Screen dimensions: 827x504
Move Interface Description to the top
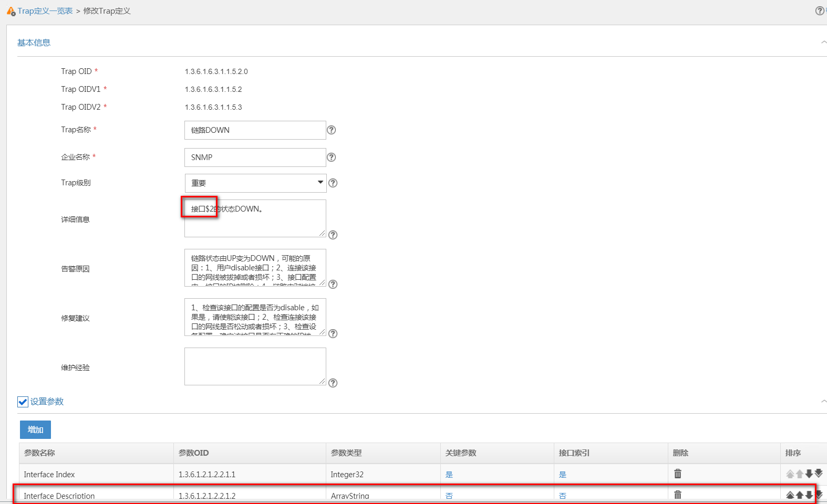click(x=790, y=495)
